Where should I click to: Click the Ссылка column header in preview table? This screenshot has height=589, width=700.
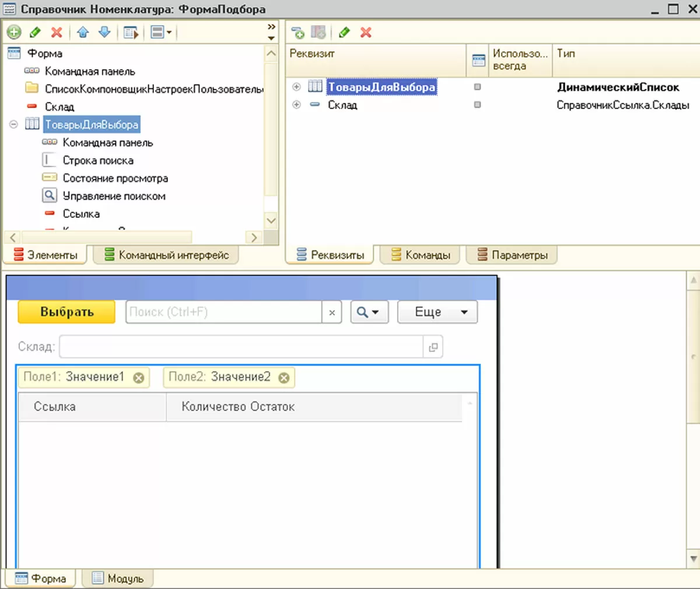[93, 407]
